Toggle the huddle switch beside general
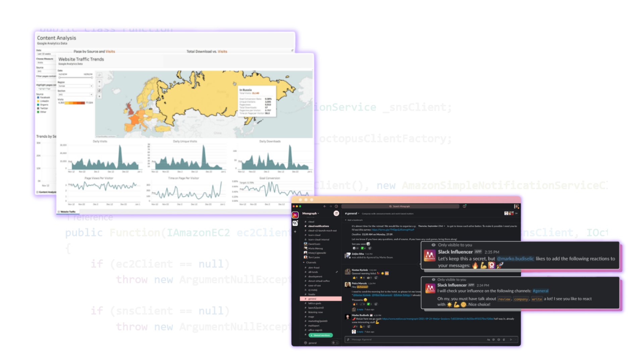Viewport: 644px width, 362px height. (x=334, y=343)
